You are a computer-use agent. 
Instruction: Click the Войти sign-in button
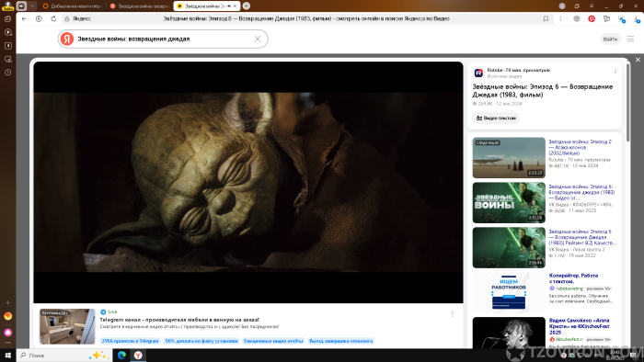(x=610, y=39)
